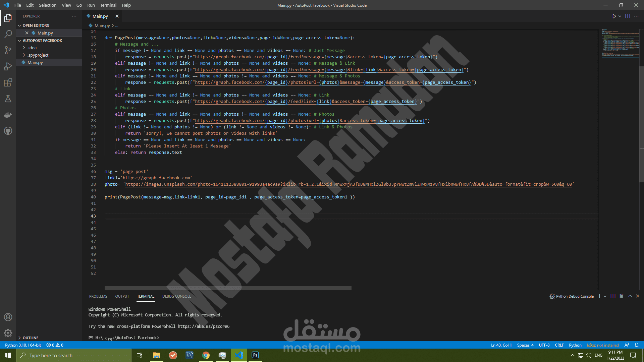The image size is (644, 362).
Task: Change indentation via Spaces: 4
Action: click(x=525, y=345)
